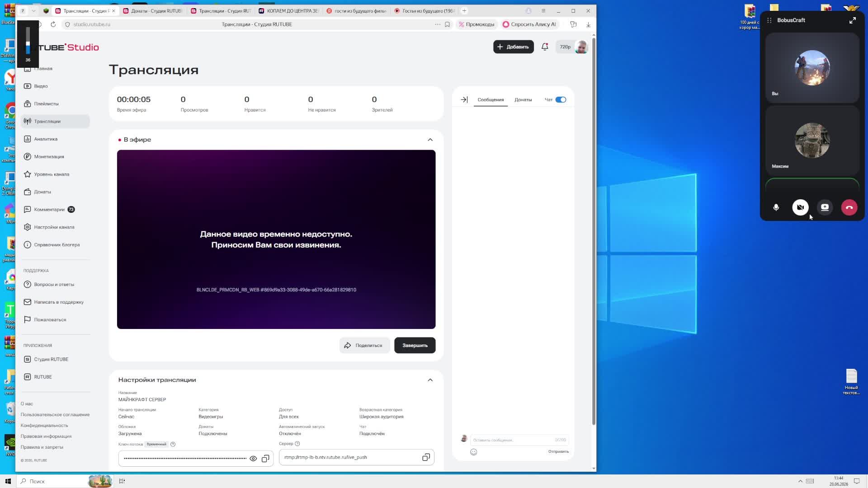Click the Добавить button
868x488 pixels.
(x=513, y=47)
